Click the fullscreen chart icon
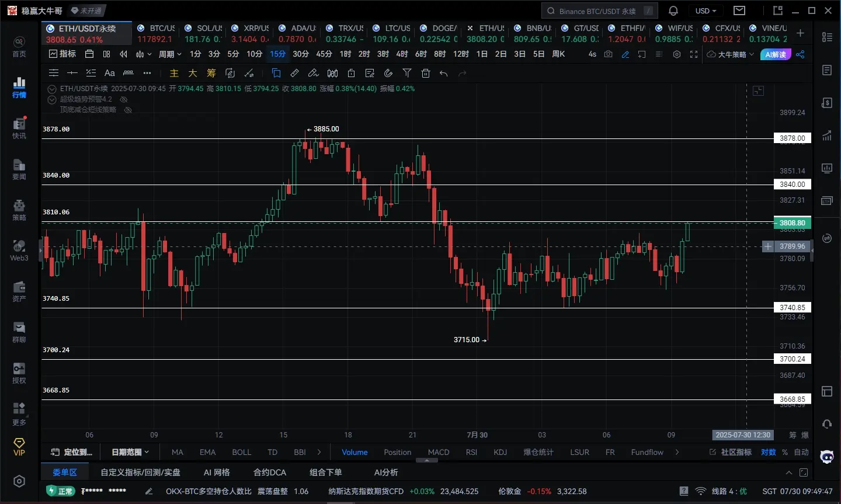The image size is (841, 504). (x=694, y=54)
